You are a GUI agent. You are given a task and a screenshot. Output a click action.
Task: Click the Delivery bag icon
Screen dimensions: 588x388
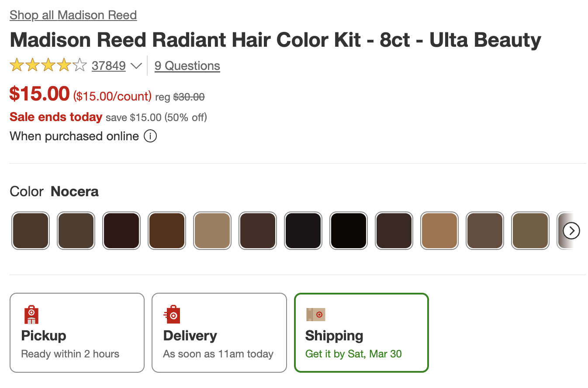point(172,315)
